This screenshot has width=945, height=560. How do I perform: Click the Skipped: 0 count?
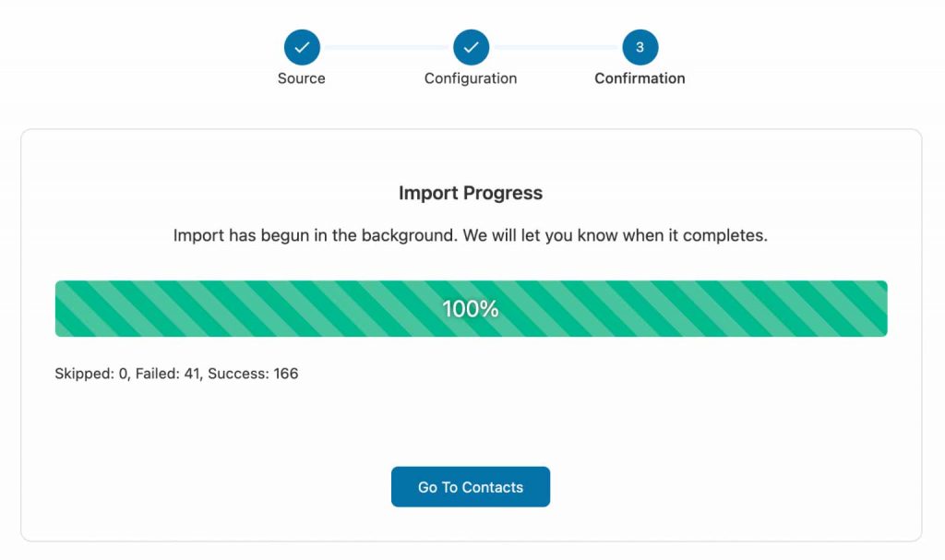click(91, 374)
